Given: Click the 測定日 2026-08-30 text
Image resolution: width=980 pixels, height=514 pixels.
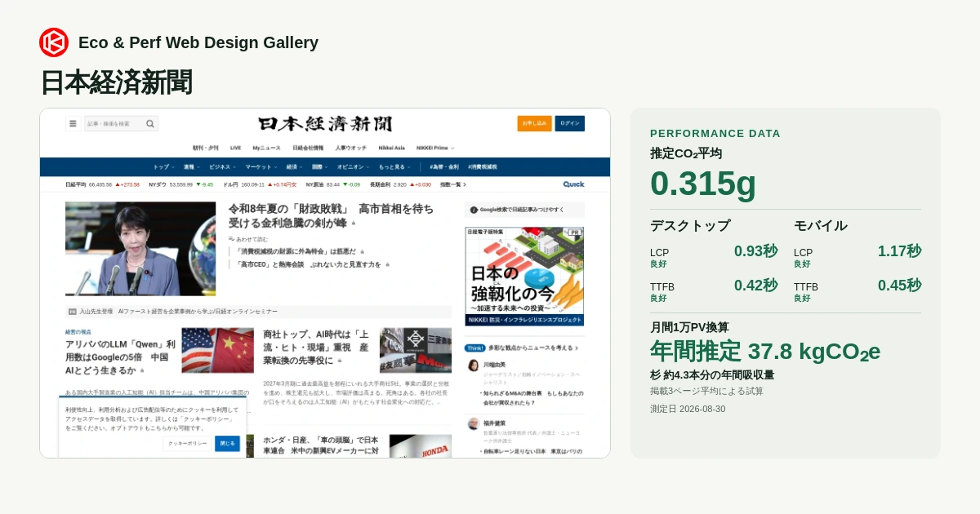Looking at the screenshot, I should [x=688, y=409].
